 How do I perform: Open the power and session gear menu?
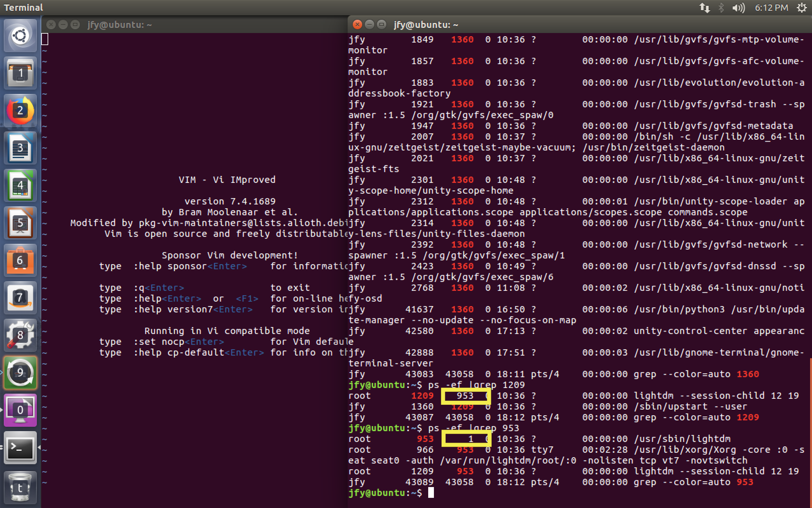pos(802,7)
